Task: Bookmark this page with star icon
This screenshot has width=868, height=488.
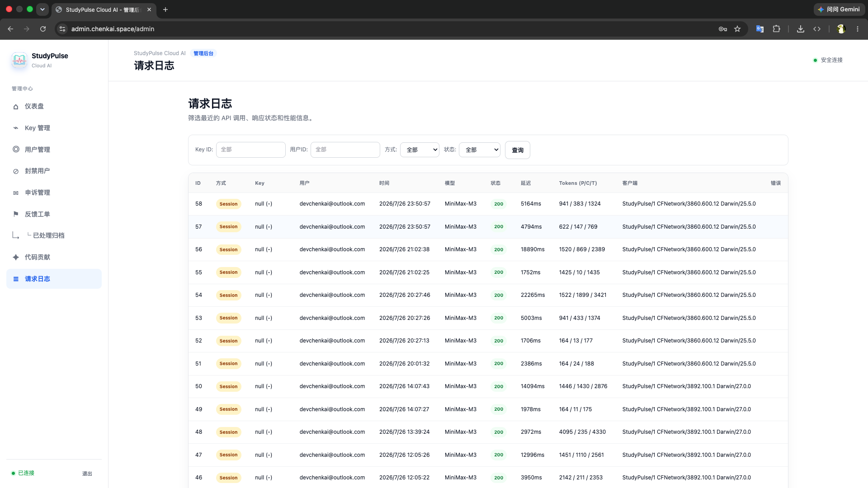Action: (x=737, y=29)
